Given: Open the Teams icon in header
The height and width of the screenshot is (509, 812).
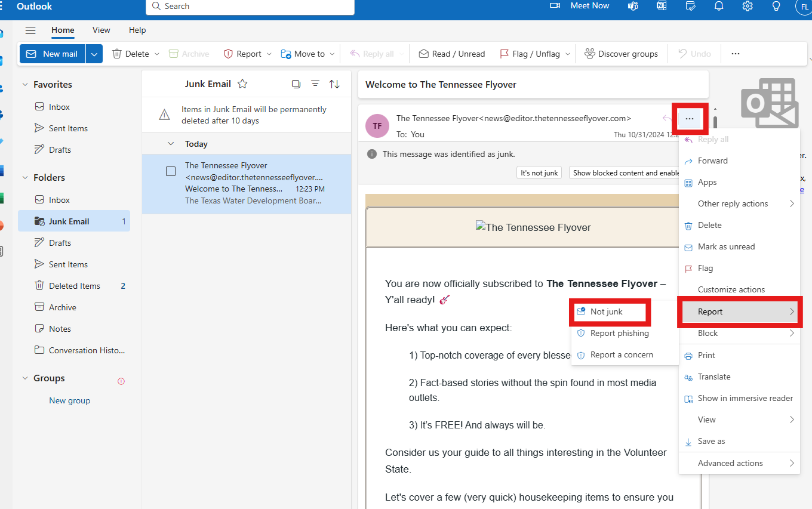Looking at the screenshot, I should (633, 6).
